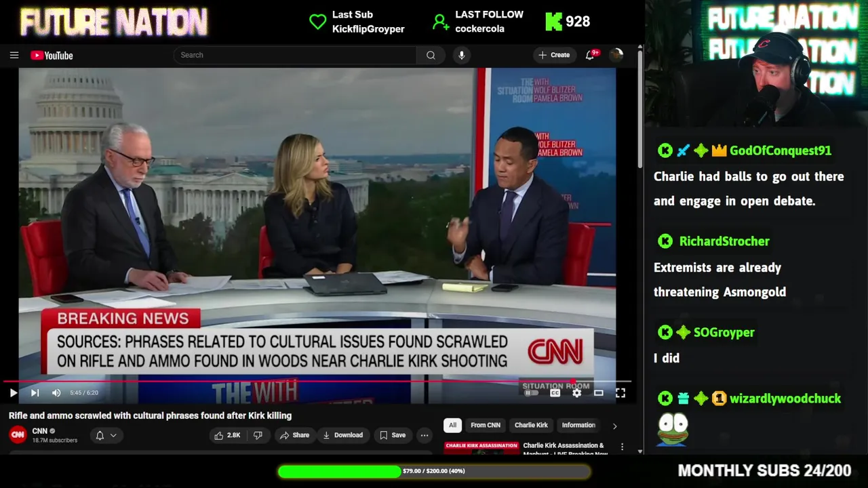Click GodOfConquest91 username in chat

pos(781,150)
